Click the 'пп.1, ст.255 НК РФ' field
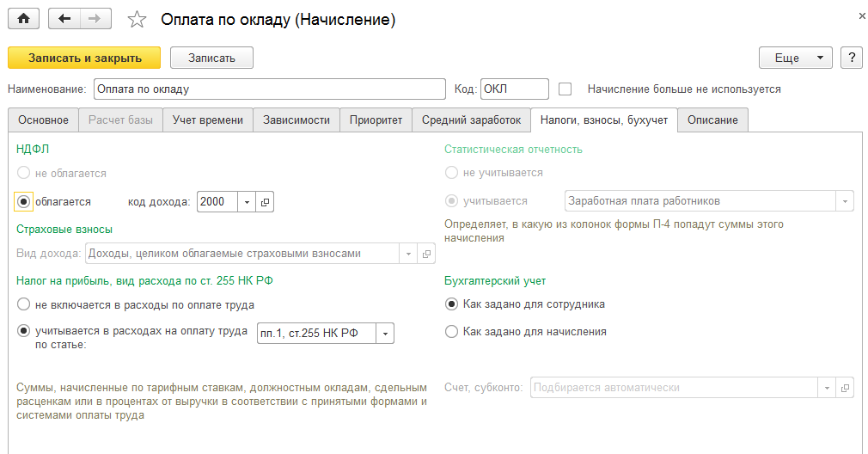 click(316, 334)
